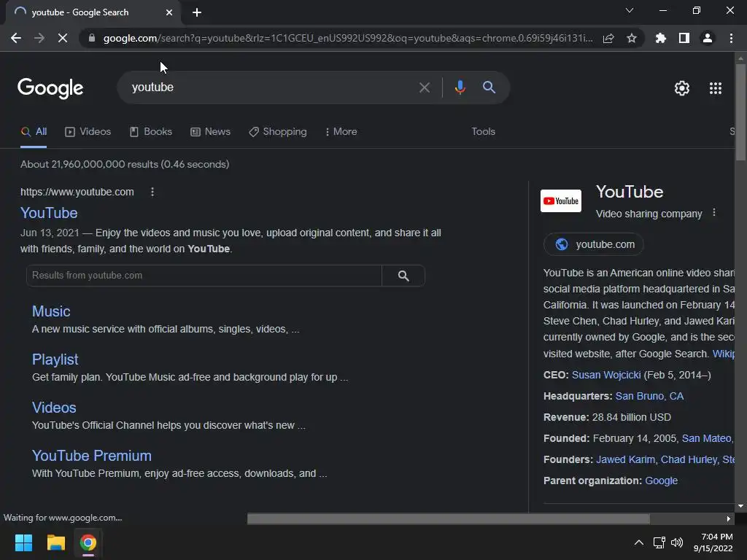Switch to Videos results tab
This screenshot has height=560, width=747.
88,132
